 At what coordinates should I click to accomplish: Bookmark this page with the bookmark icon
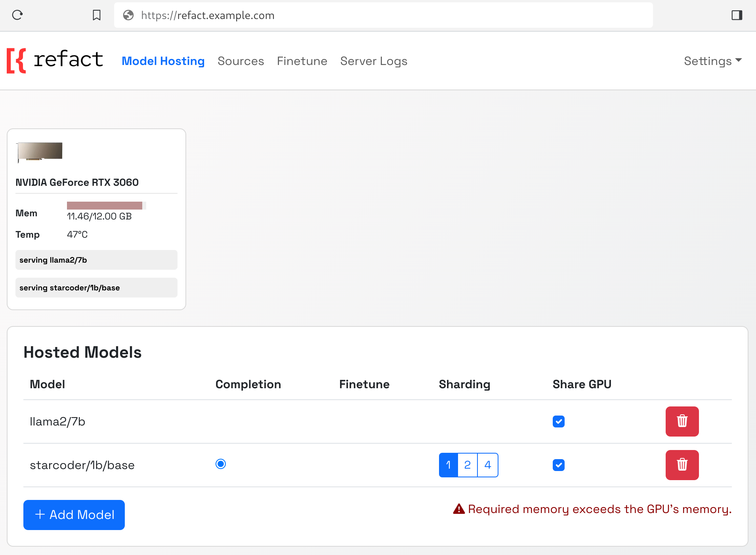click(97, 15)
